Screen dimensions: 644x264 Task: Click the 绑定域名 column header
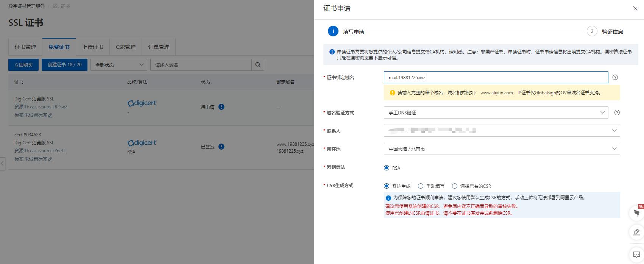point(285,82)
